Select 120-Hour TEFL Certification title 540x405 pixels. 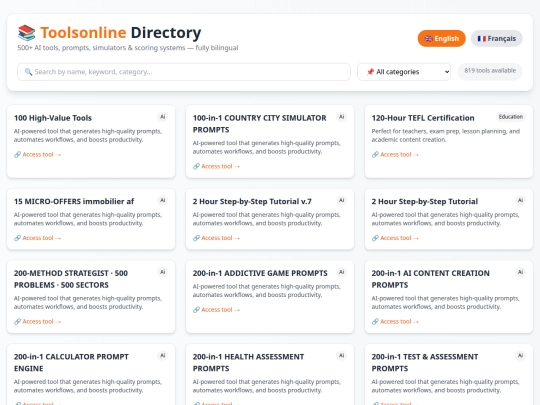(x=423, y=118)
